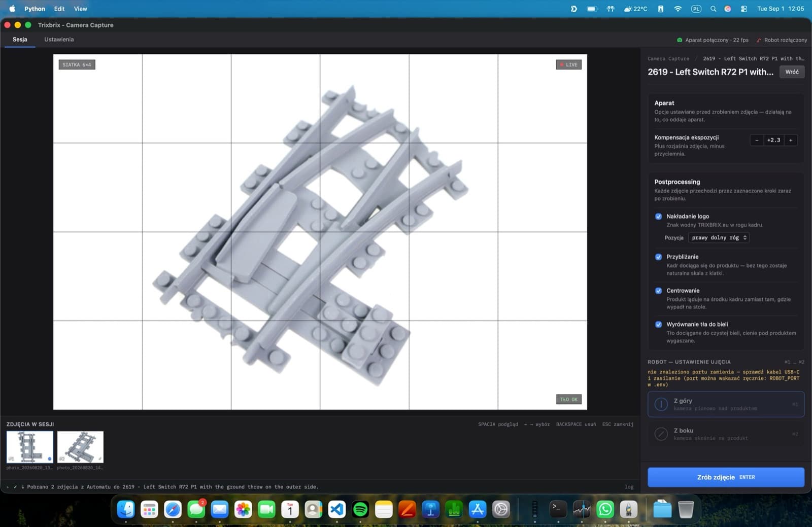Select the first session photo thumbnail
The width and height of the screenshot is (812, 527).
(x=29, y=447)
